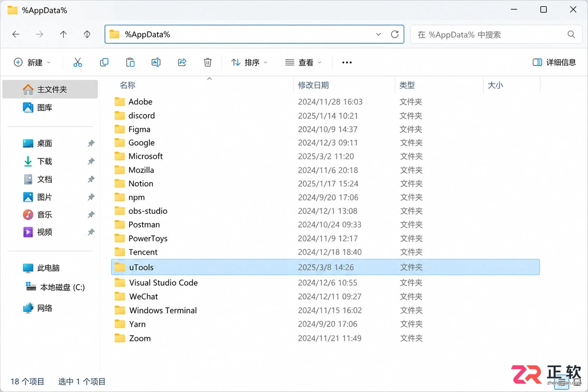Click the Rename icon in toolbar

pyautogui.click(x=156, y=62)
